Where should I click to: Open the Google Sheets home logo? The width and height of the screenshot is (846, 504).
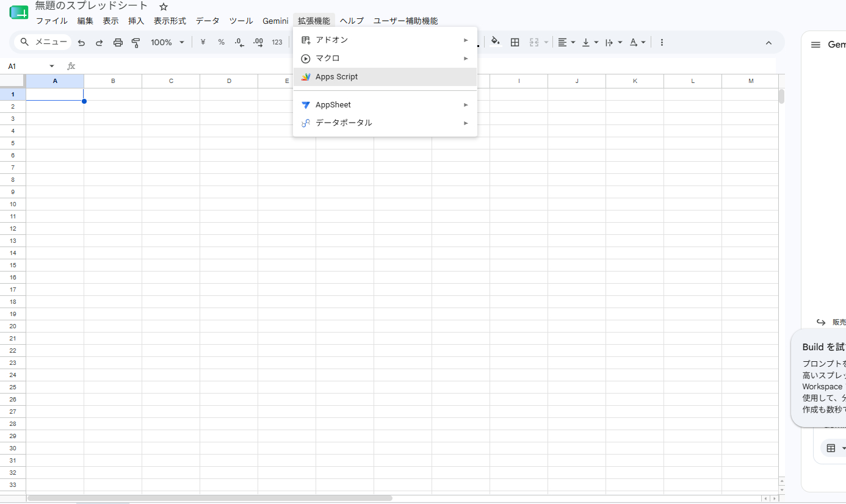(x=19, y=12)
